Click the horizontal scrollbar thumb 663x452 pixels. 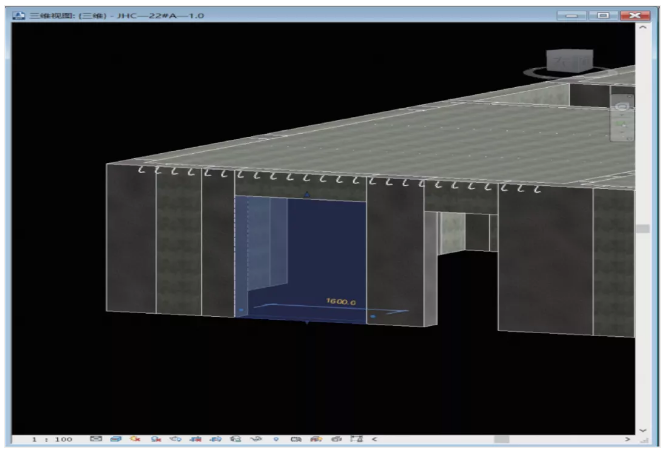tap(501, 439)
